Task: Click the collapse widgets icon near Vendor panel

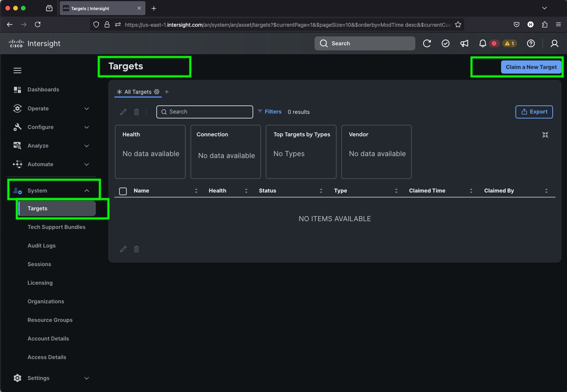Action: [x=545, y=135]
